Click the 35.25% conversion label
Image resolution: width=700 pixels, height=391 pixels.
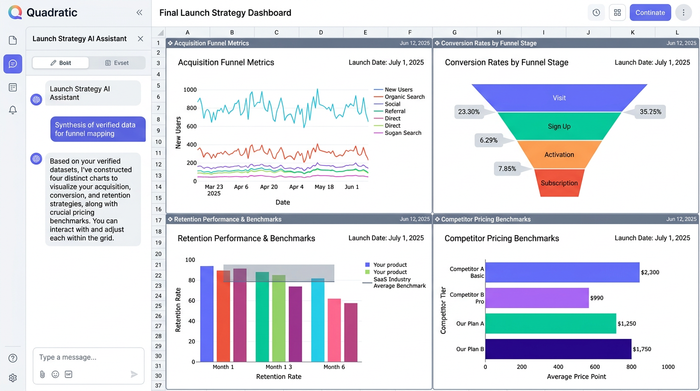point(650,112)
